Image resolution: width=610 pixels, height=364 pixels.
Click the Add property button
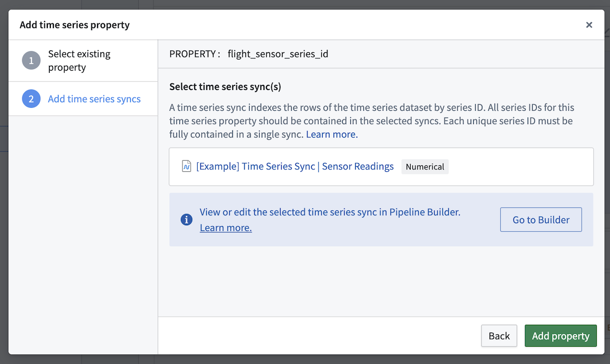[x=561, y=336]
